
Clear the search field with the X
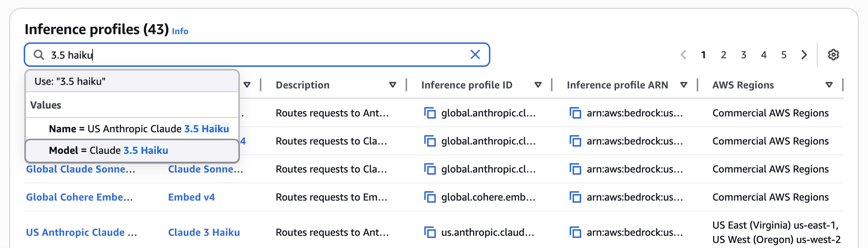click(x=476, y=55)
